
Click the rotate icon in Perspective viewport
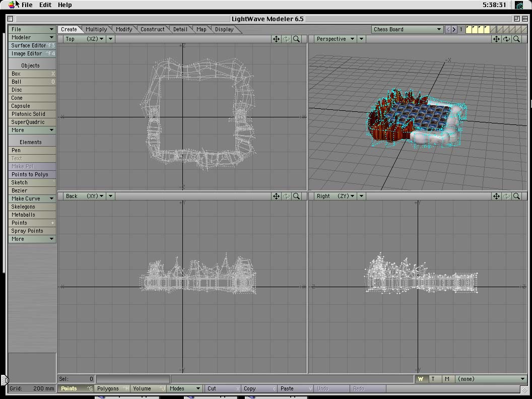(x=506, y=39)
